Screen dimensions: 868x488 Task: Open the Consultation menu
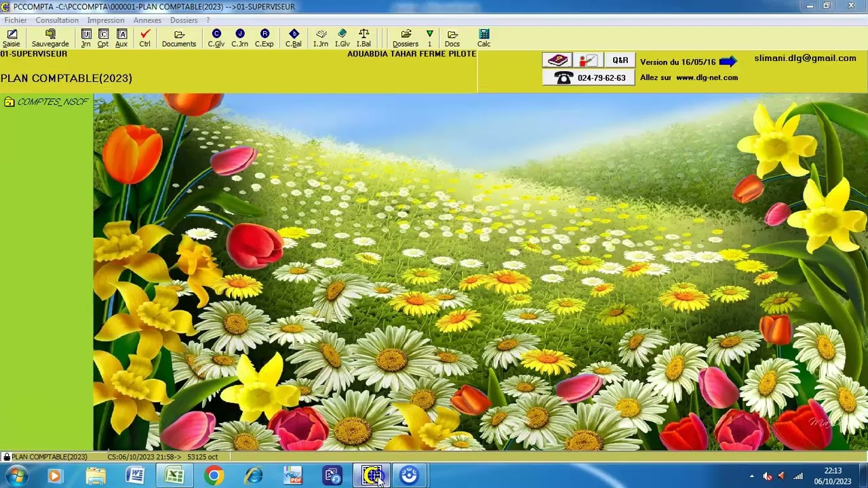(57, 20)
